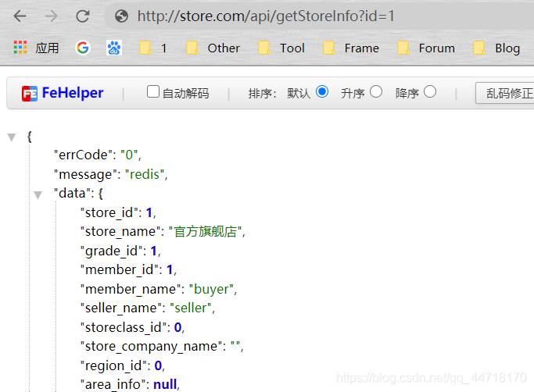
Task: Click the "seller_name" key text
Action: (121, 308)
